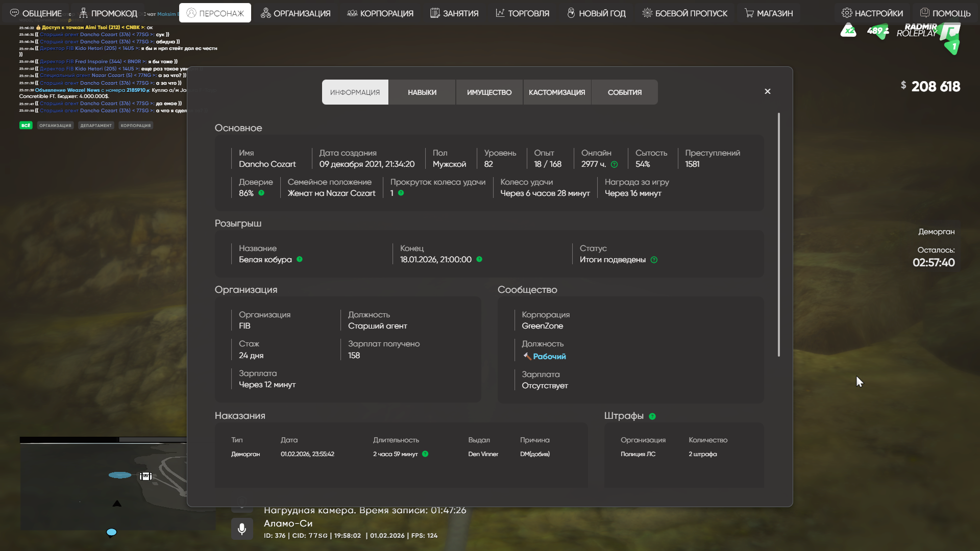980x551 pixels.
Task: Click the green dot by punishment duration
Action: pyautogui.click(x=425, y=454)
